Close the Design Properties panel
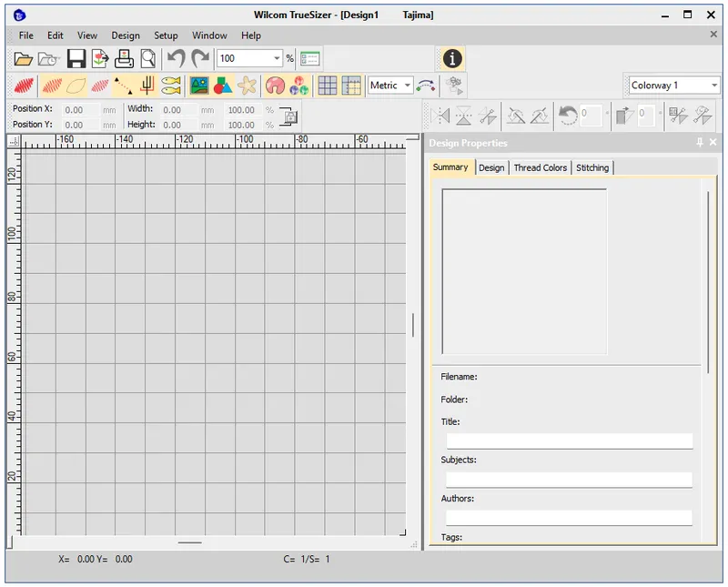 tap(713, 142)
